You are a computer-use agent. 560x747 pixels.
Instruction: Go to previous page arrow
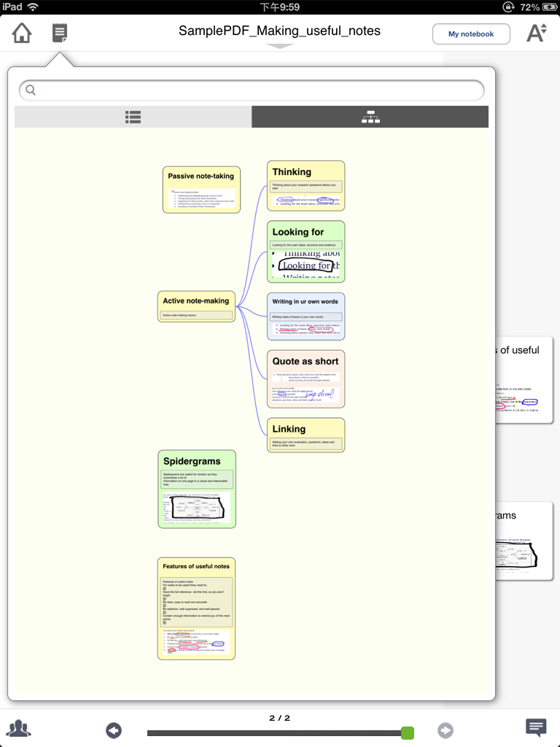[x=114, y=730]
